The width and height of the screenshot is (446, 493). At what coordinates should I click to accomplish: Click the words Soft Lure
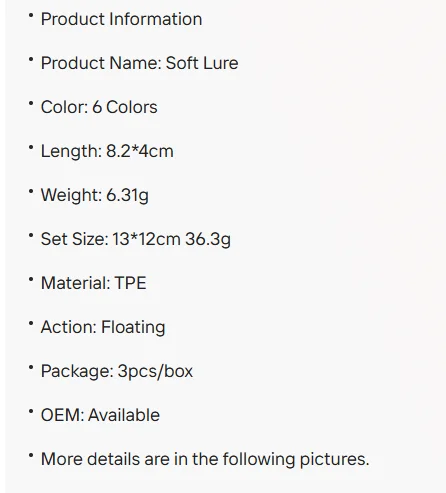tap(202, 63)
